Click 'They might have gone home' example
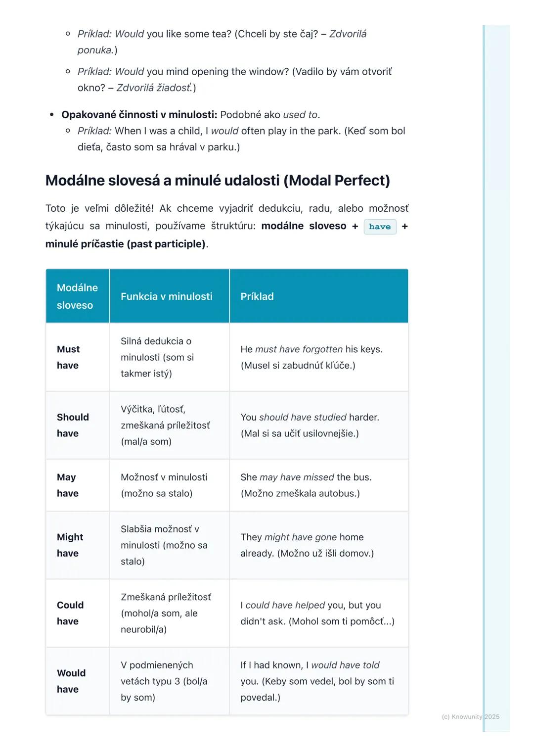The image size is (534, 756). [x=302, y=537]
